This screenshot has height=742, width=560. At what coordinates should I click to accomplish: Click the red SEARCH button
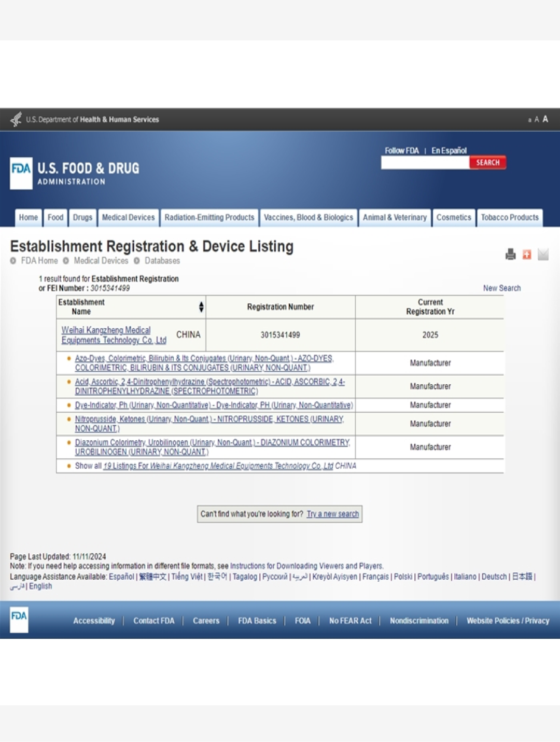click(x=488, y=162)
